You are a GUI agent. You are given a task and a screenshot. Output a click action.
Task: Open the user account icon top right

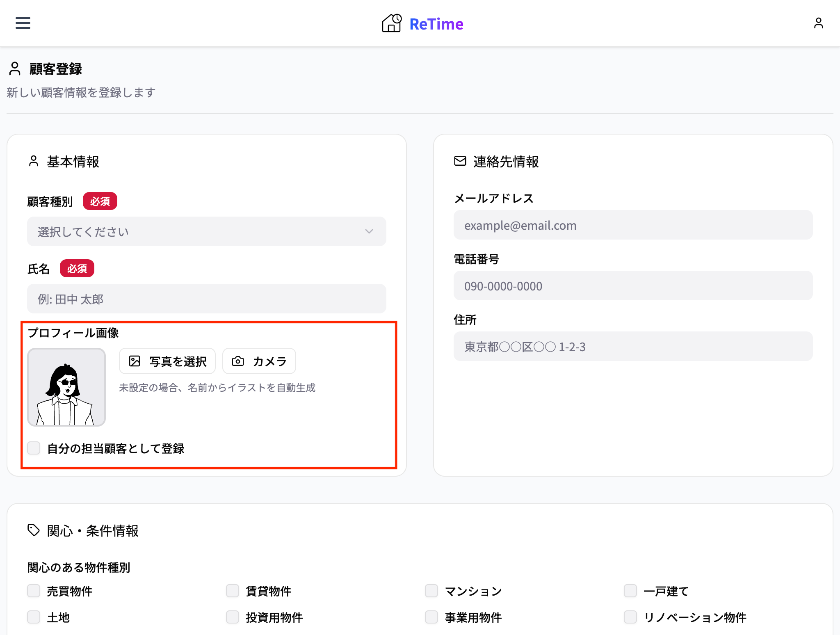point(819,23)
